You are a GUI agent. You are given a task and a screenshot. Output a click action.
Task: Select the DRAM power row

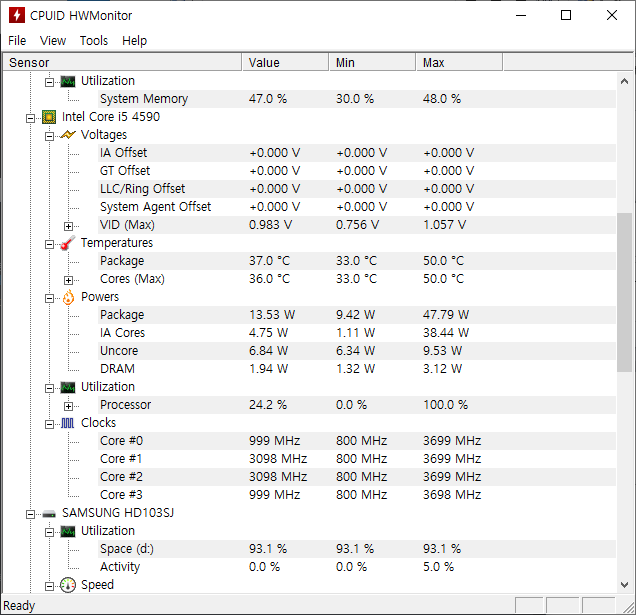357,369
